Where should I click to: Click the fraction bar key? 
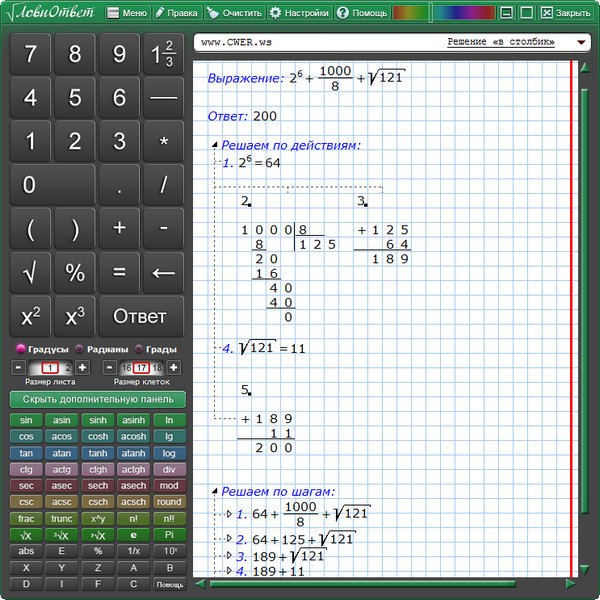[163, 98]
